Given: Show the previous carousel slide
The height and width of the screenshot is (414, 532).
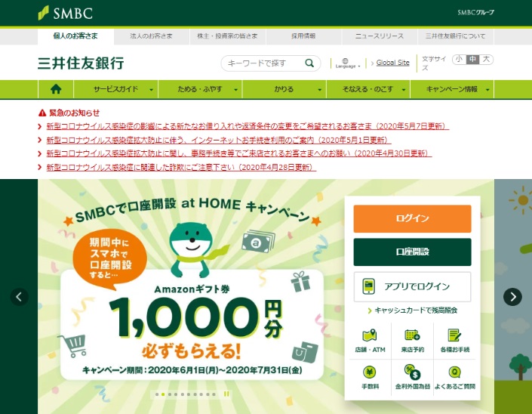Looking at the screenshot, I should point(20,297).
